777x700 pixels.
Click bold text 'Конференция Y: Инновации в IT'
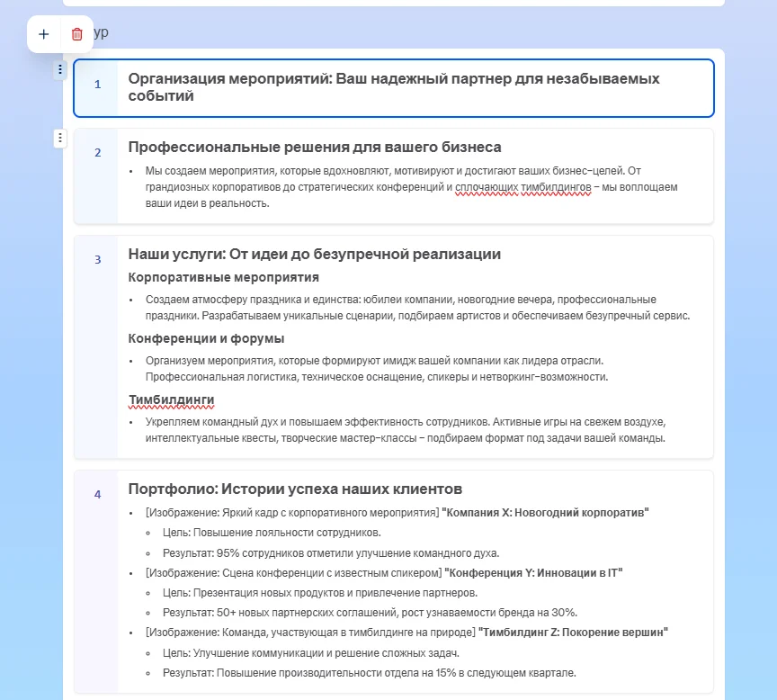pyautogui.click(x=533, y=573)
